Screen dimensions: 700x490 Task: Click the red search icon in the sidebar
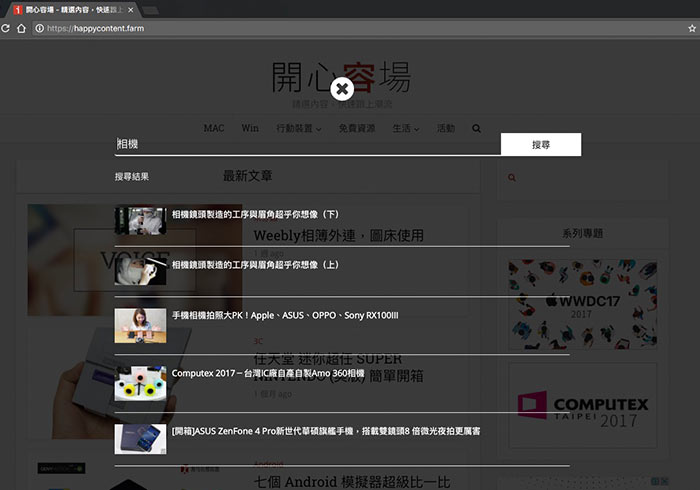tap(512, 178)
